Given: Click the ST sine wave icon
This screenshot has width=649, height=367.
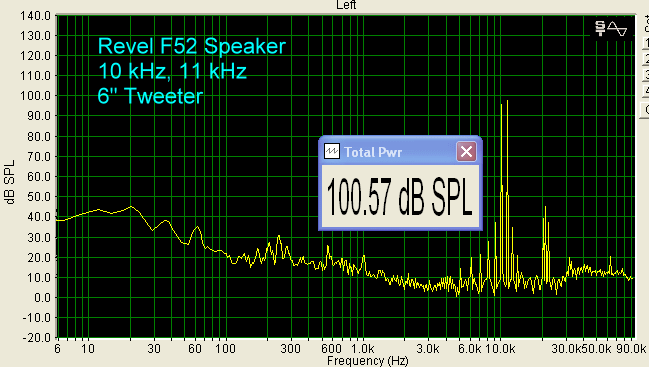Looking at the screenshot, I should pyautogui.click(x=611, y=29).
